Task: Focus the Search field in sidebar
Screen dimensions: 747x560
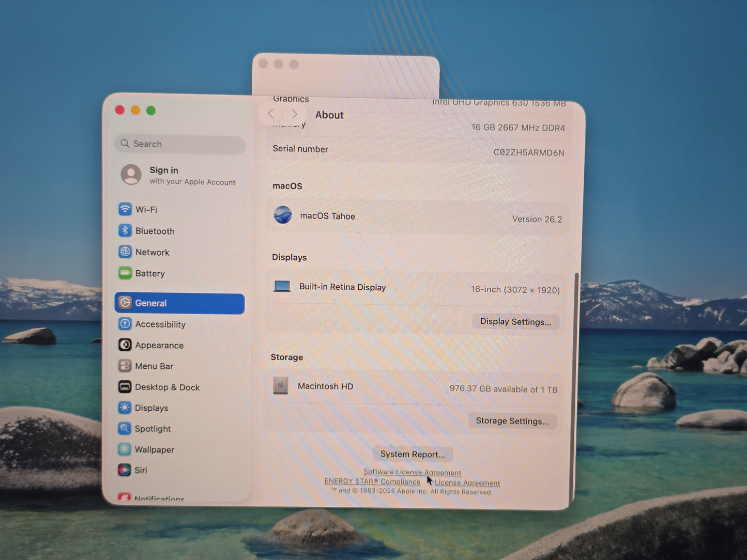Action: 180,144
